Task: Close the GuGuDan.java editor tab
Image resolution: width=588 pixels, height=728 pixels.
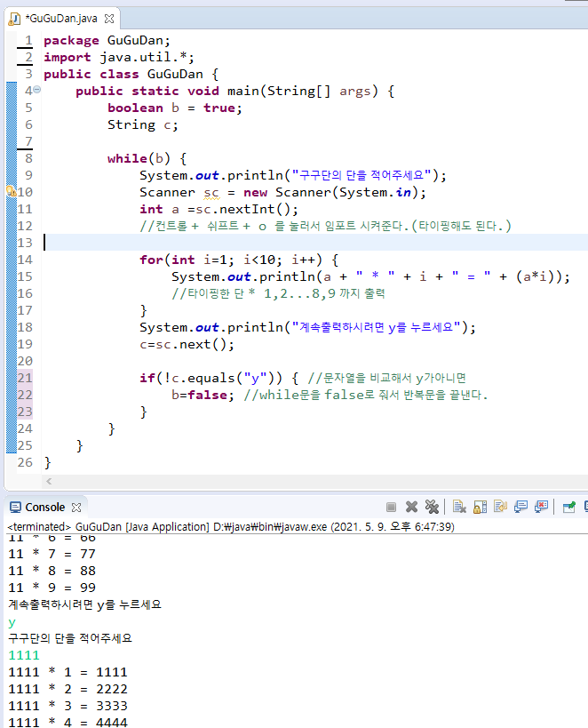Action: coord(109,19)
